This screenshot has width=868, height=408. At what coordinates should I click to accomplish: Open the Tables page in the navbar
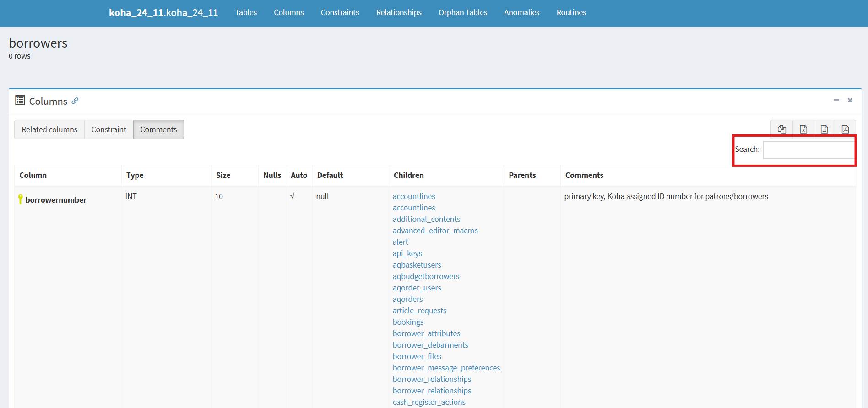246,12
